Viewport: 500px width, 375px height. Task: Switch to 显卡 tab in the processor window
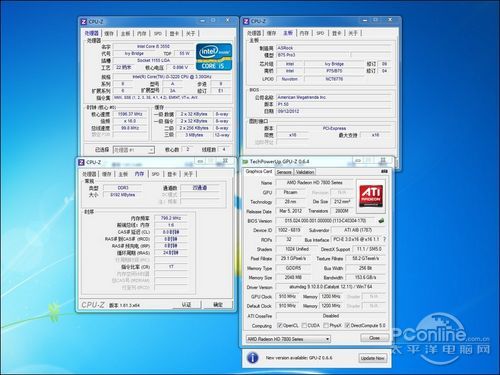(174, 33)
